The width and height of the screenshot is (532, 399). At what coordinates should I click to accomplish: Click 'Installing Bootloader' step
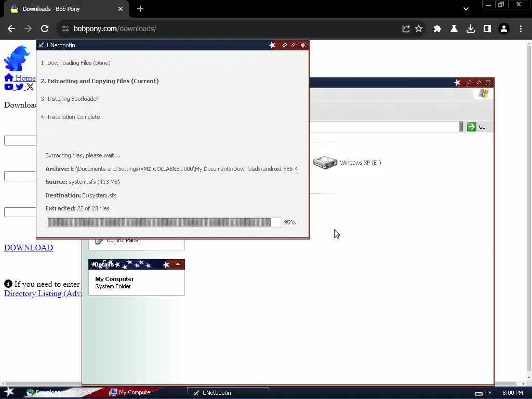point(70,99)
